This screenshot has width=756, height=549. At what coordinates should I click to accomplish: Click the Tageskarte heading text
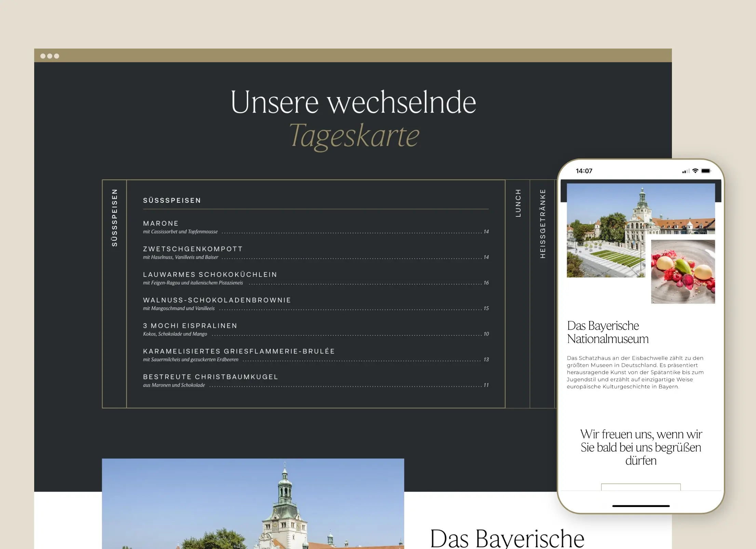tap(354, 136)
